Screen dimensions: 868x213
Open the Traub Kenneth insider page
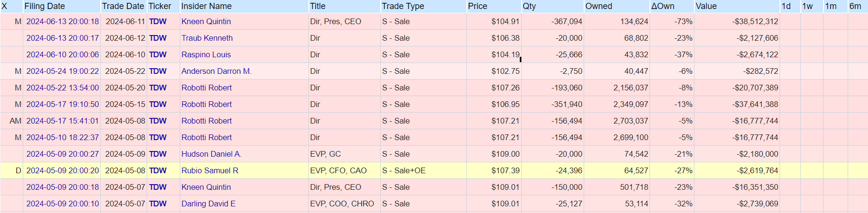point(207,38)
